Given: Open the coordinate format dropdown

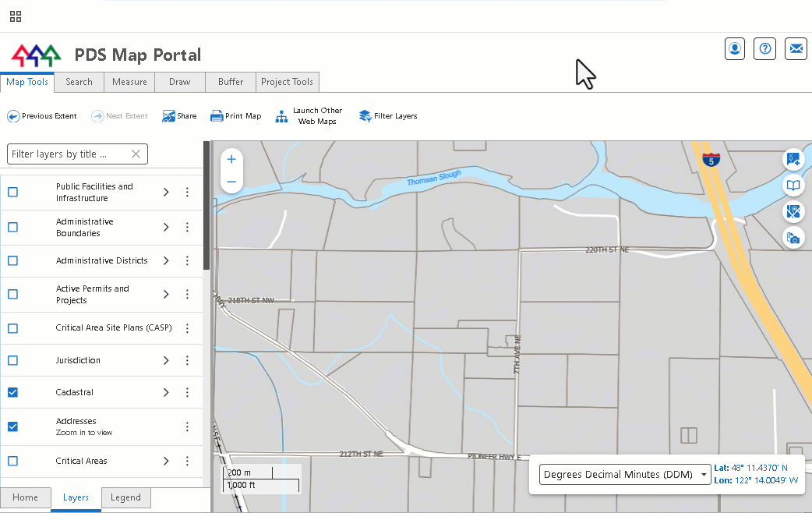Looking at the screenshot, I should [624, 475].
